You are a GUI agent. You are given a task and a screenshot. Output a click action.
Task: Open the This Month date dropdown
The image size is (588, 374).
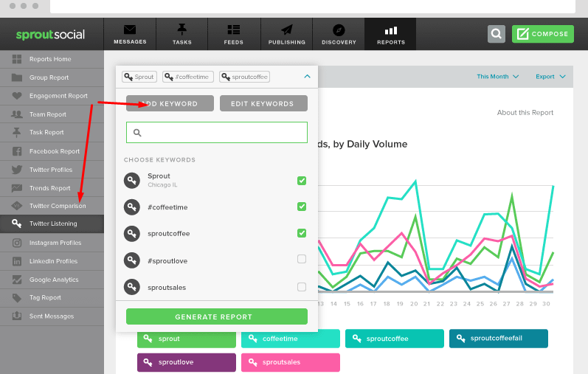click(x=498, y=77)
